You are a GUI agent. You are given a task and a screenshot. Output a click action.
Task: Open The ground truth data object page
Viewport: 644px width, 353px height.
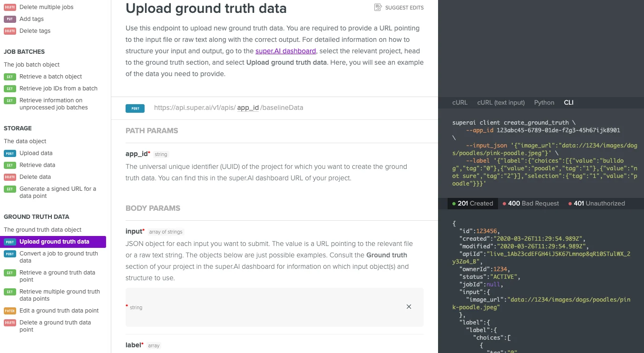pos(43,230)
